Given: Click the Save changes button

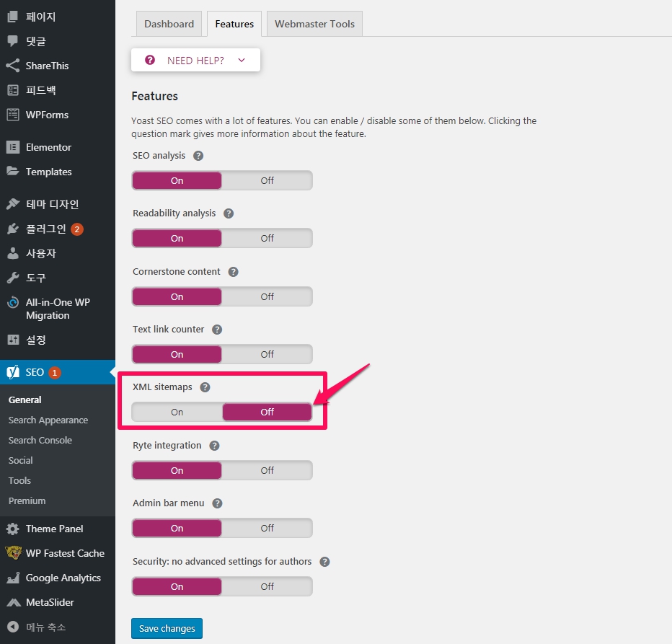Looking at the screenshot, I should (x=167, y=629).
